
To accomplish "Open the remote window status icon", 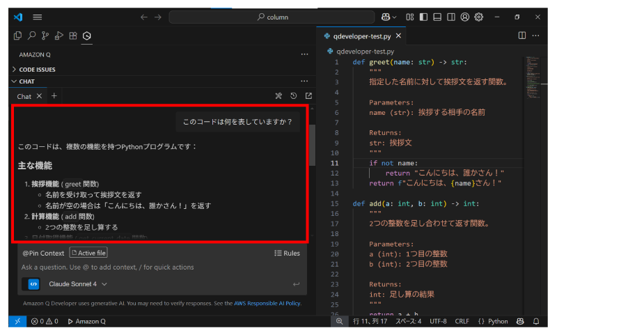I will tap(17, 322).
